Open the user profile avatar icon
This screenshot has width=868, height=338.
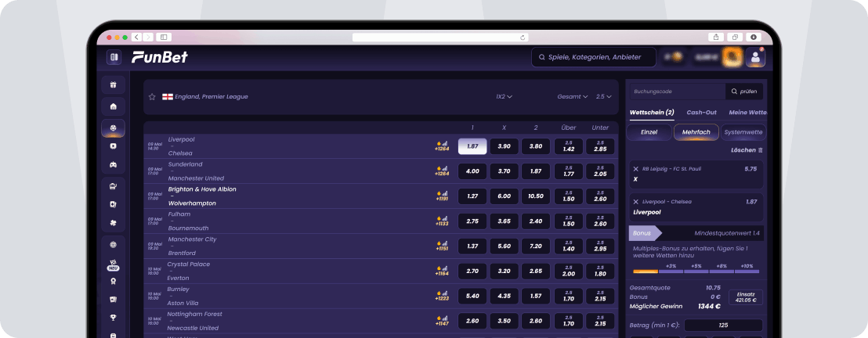tap(755, 57)
